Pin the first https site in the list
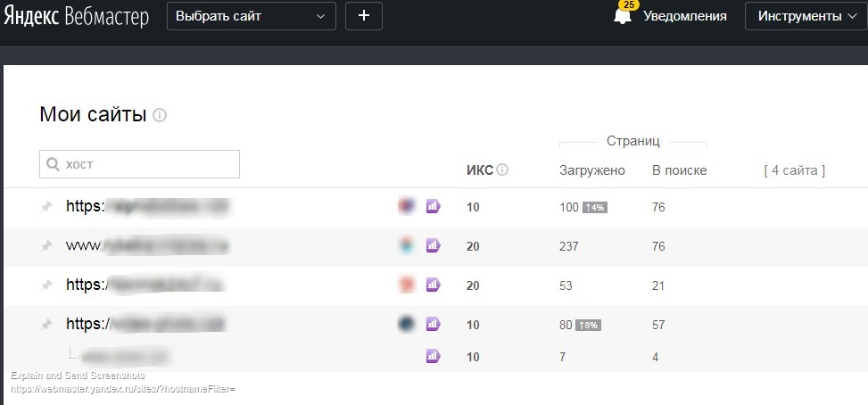Viewport: 868px width, 405px height. click(47, 207)
